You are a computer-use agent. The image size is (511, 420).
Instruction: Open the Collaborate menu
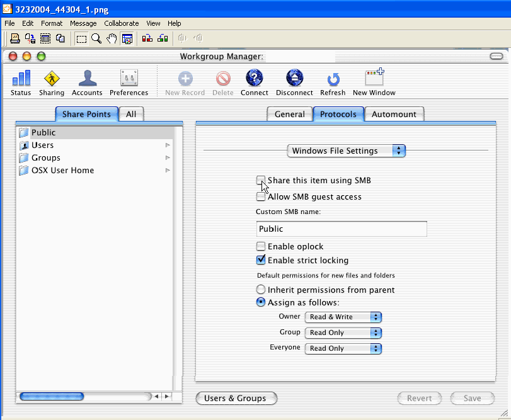tap(121, 23)
